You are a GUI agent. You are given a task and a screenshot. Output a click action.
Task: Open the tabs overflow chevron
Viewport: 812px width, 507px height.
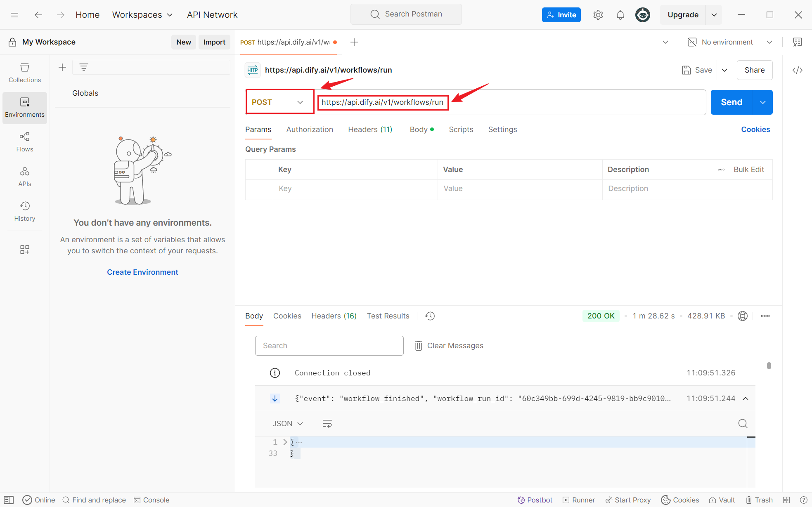click(665, 42)
